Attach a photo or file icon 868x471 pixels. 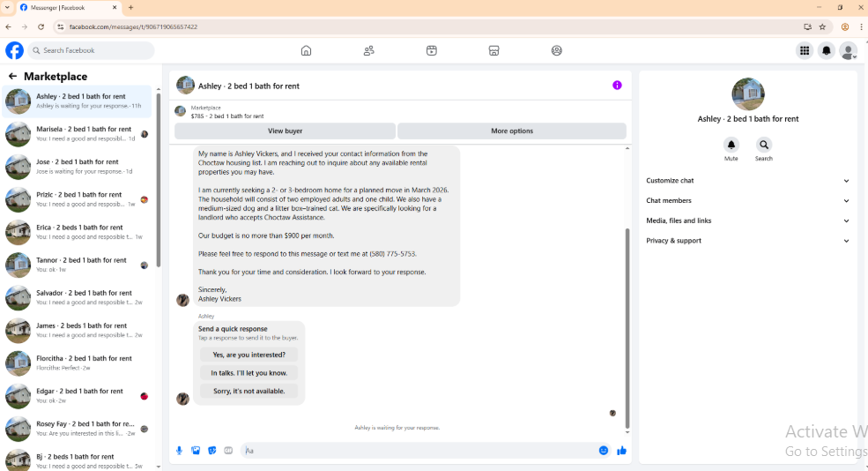point(196,451)
